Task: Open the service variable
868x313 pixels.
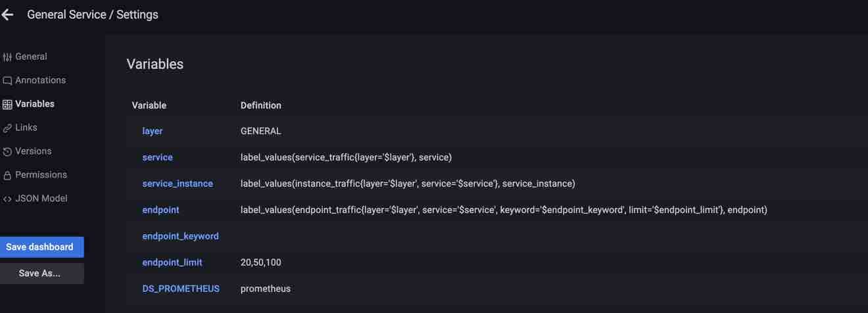Action: (157, 157)
